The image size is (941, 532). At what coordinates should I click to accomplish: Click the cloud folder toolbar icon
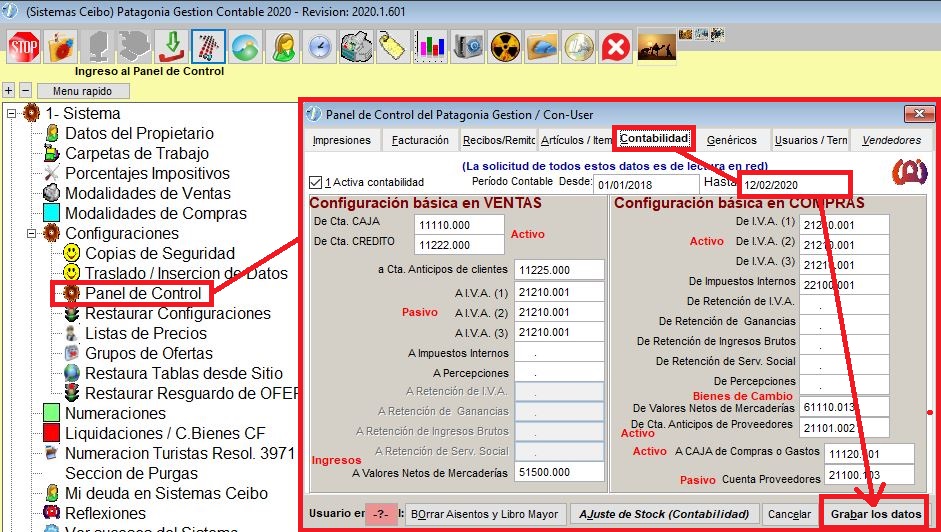[x=542, y=47]
